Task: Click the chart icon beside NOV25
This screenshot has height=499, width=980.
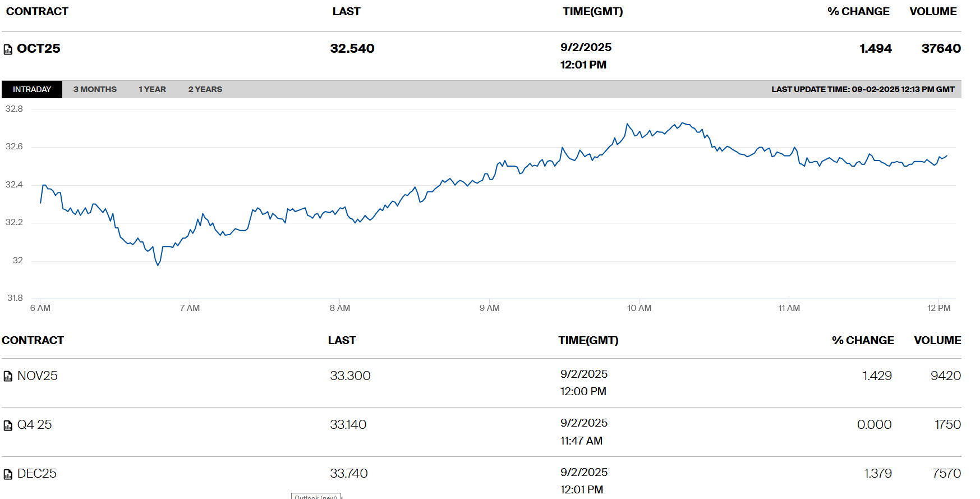Action: [x=8, y=376]
